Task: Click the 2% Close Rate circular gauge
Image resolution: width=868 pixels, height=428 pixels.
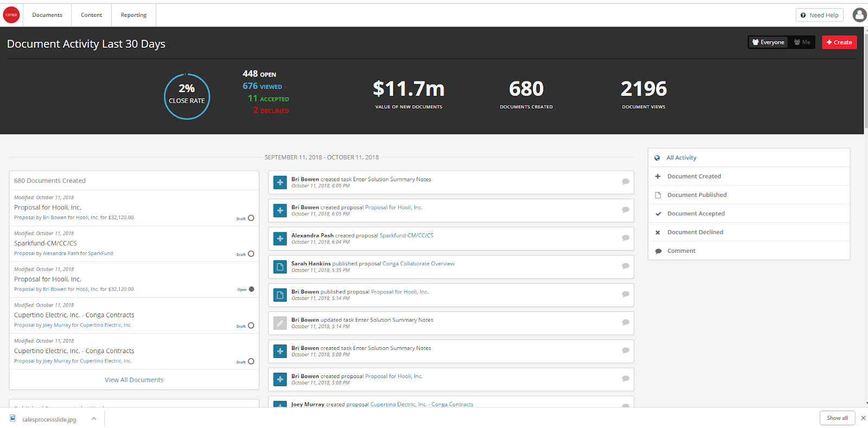Action: click(187, 97)
